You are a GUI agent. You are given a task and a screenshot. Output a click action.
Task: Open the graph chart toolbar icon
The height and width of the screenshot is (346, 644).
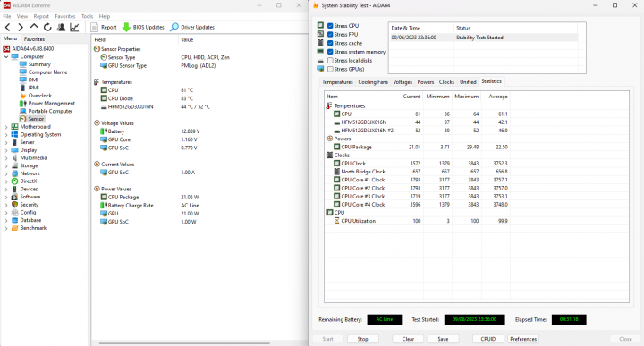[74, 27]
